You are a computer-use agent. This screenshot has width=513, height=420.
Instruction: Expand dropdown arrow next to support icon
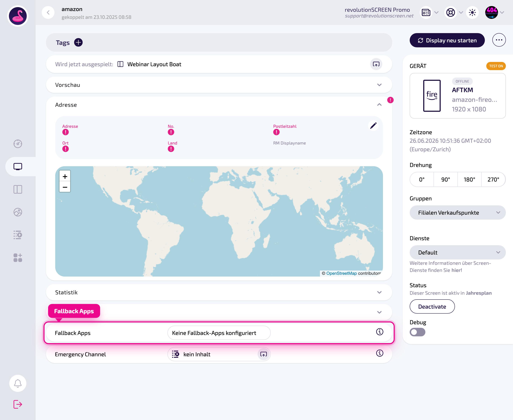pyautogui.click(x=461, y=13)
